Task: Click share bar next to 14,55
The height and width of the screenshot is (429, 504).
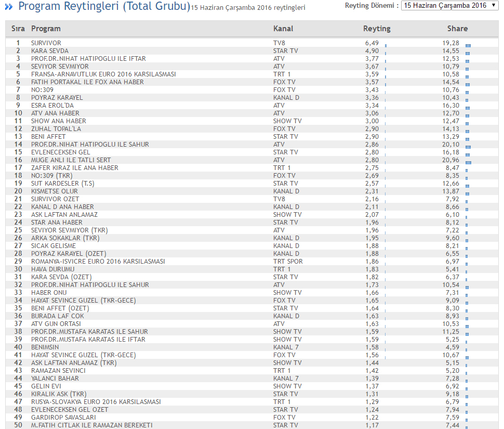Action: [x=468, y=54]
